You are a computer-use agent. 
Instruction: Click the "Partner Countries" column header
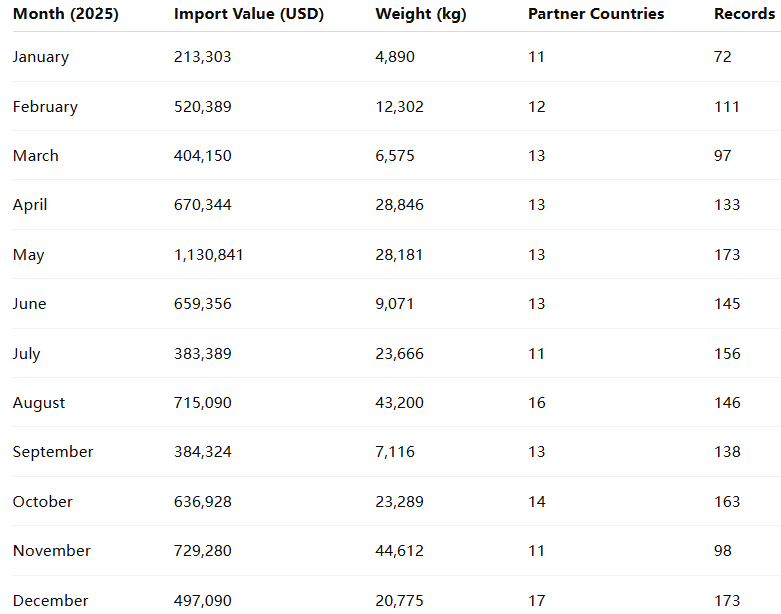pos(596,14)
